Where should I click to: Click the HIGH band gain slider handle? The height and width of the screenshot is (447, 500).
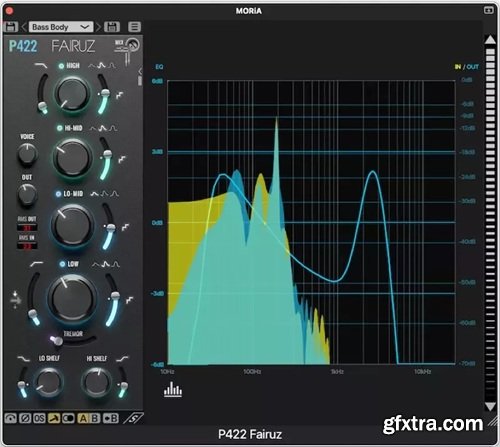pos(105,93)
